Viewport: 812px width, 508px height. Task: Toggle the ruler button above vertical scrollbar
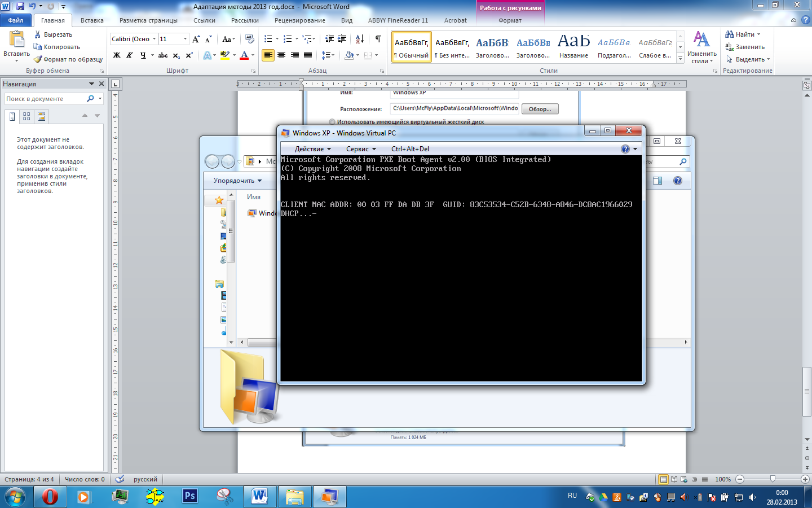[807, 85]
